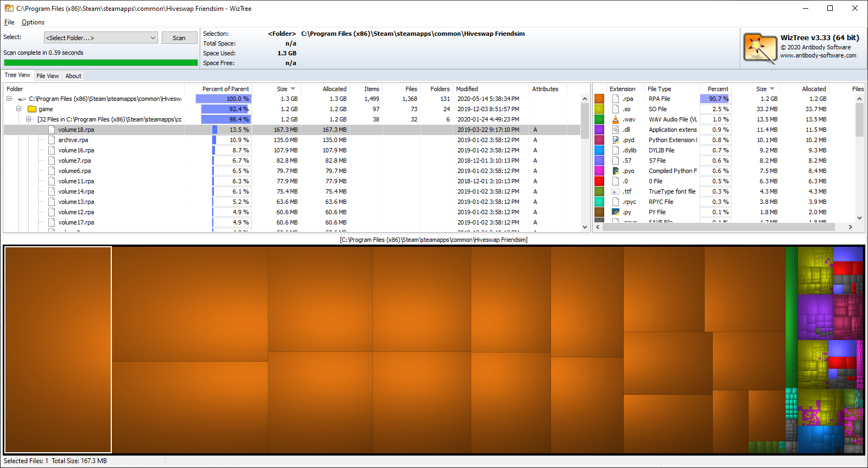Click the file icon beside volume7.rpa

[52, 161]
